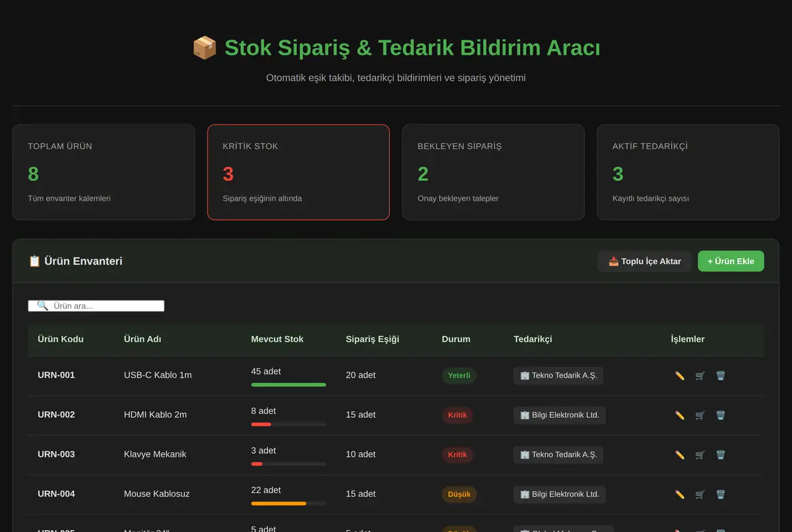Select product code URN-003

(x=56, y=454)
